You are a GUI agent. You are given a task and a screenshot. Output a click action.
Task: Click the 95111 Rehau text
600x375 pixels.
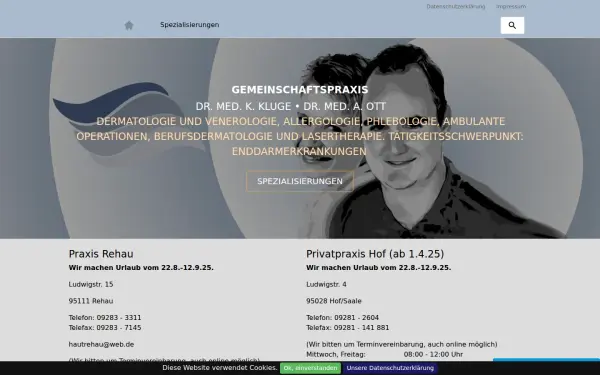click(x=91, y=301)
